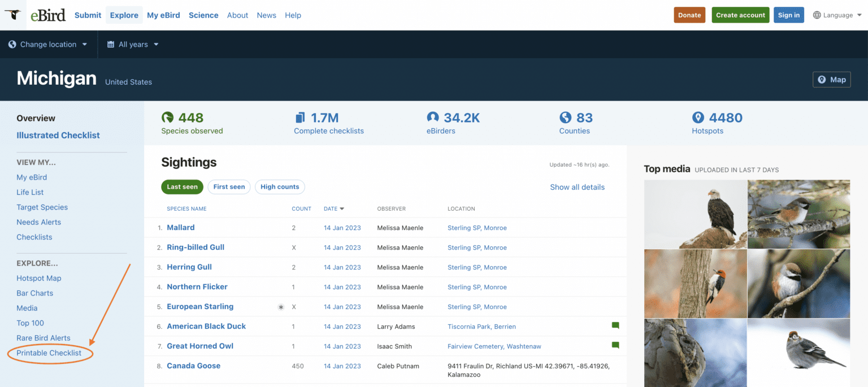Go to the Science menu item

(203, 15)
